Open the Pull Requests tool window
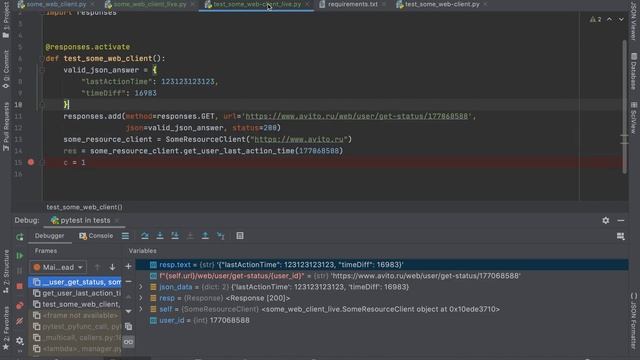The height and width of the screenshot is (360, 640). pyautogui.click(x=6, y=126)
